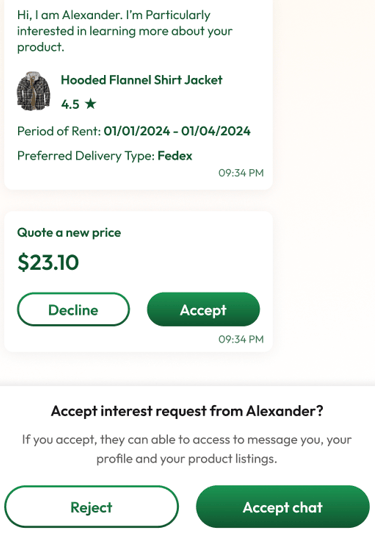Reject Alexander's interest request
This screenshot has width=375, height=533.
click(x=91, y=507)
